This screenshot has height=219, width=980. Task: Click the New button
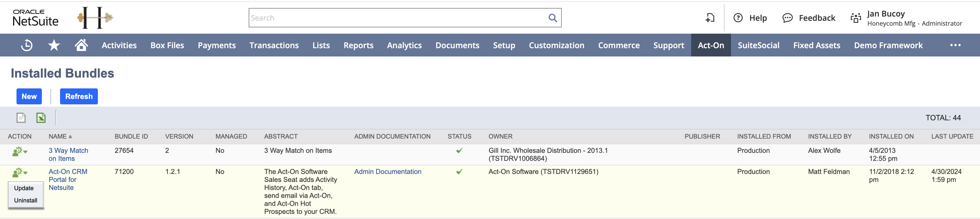pyautogui.click(x=29, y=97)
